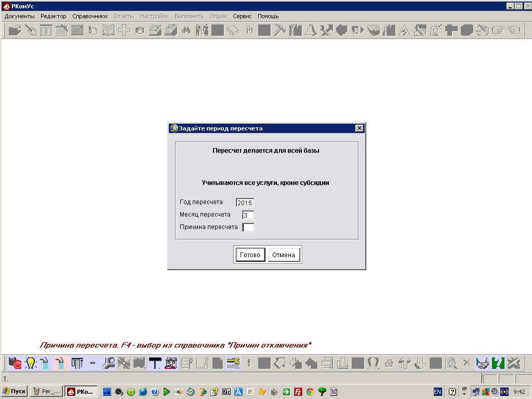This screenshot has width=532, height=399.
Task: Close the Задайте период пересчета dialog
Action: pos(359,128)
